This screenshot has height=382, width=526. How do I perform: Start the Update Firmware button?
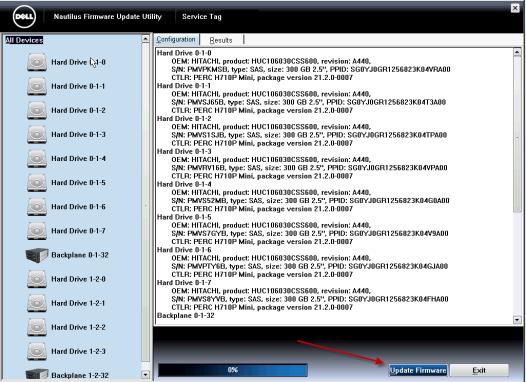[x=418, y=370]
